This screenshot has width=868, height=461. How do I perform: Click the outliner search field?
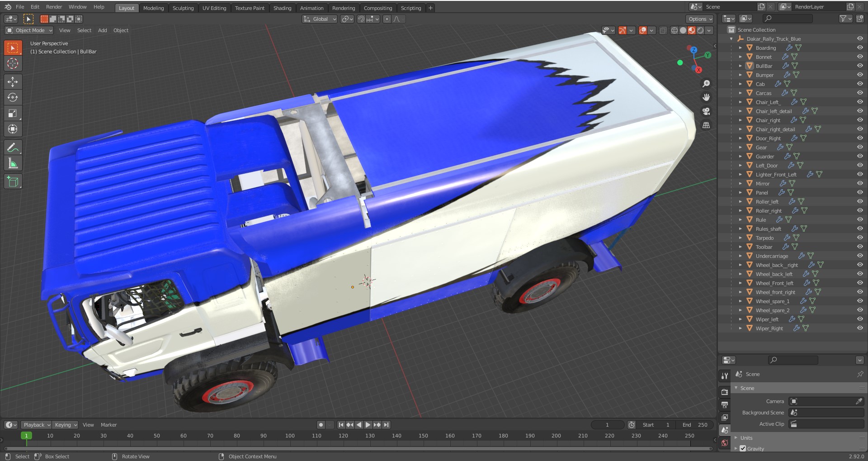point(787,19)
